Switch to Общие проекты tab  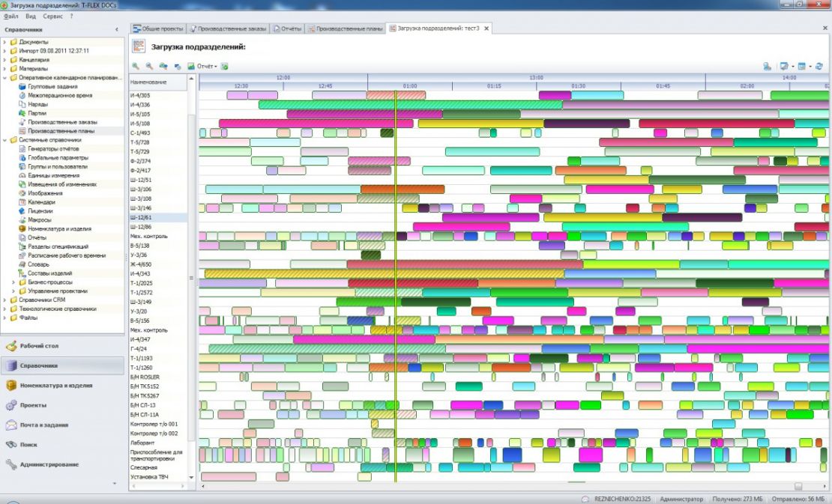[158, 28]
